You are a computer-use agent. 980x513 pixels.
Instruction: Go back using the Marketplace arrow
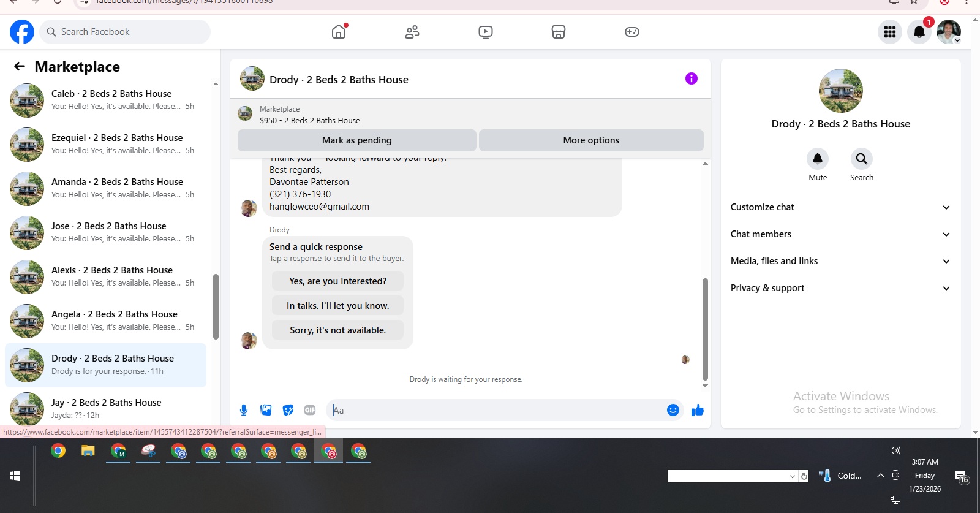(20, 66)
